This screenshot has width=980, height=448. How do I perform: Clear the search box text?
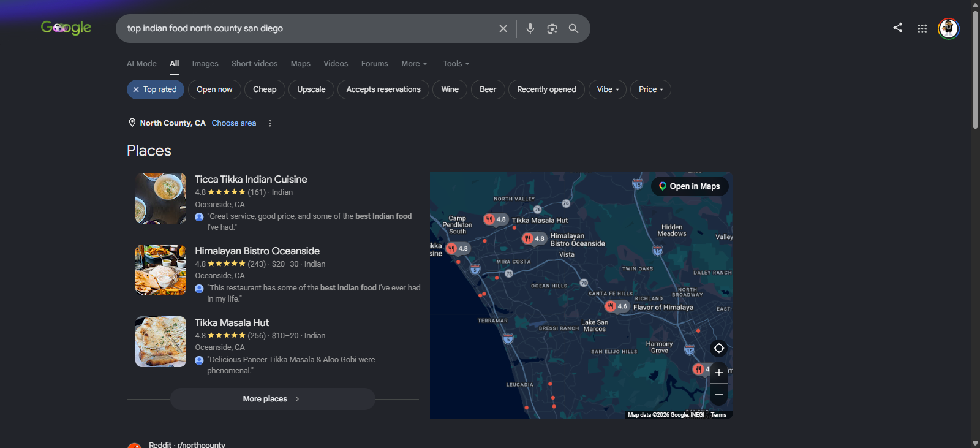(x=503, y=28)
